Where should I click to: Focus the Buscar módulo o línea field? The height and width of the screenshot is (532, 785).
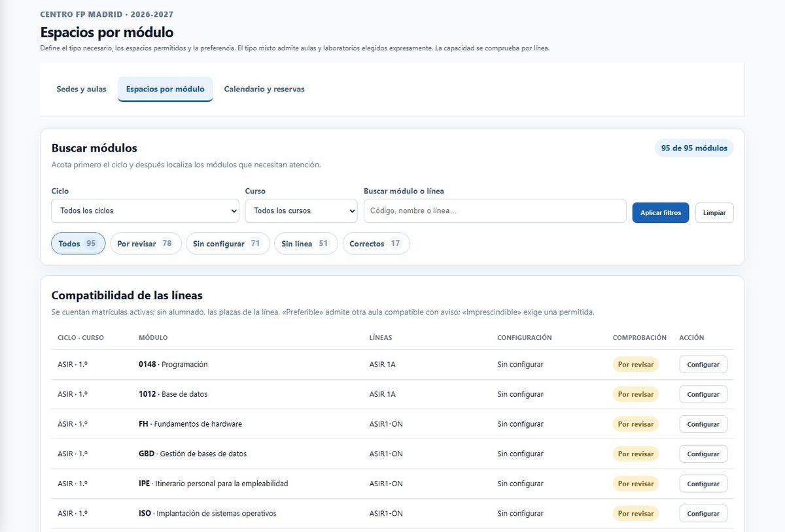495,211
